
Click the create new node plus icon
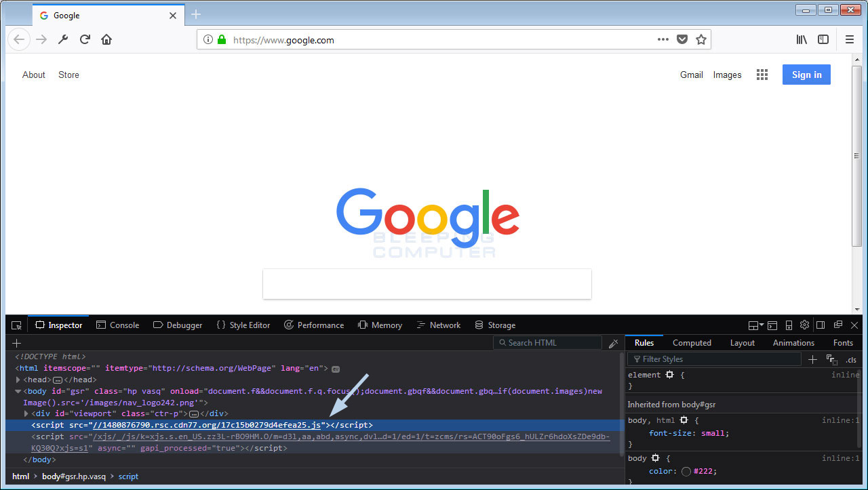(16, 343)
